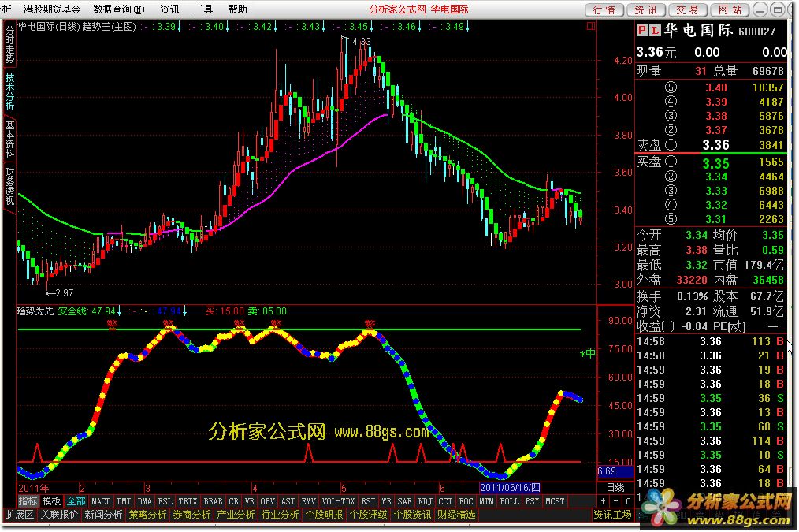
Task: Switch indicator to DMA
Action: click(145, 501)
